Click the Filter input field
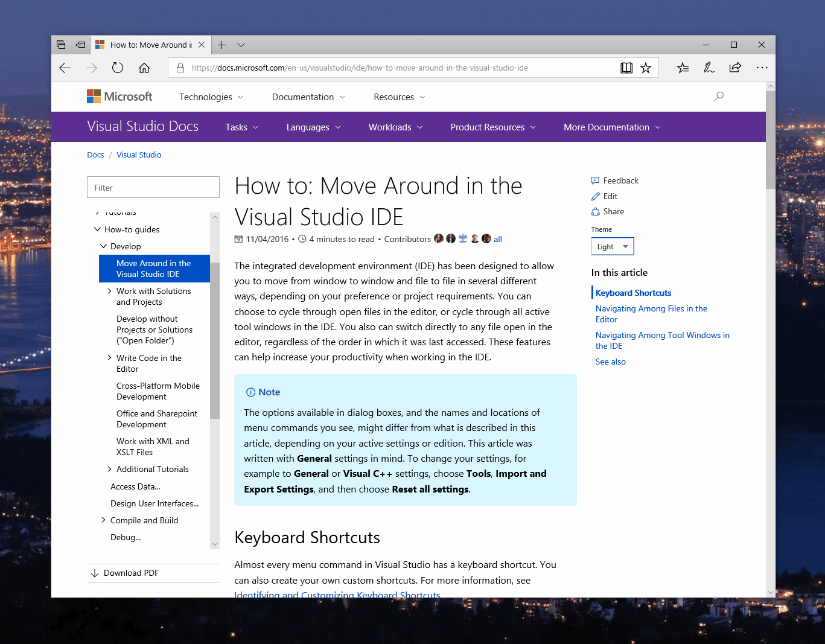825x644 pixels. click(153, 188)
